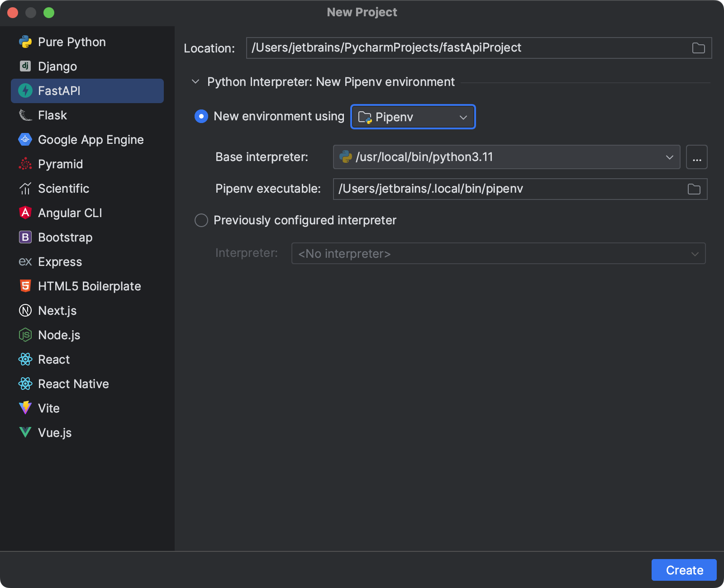Screen dimensions: 724x588
Task: Browse for project location folder icon
Action: coord(698,48)
